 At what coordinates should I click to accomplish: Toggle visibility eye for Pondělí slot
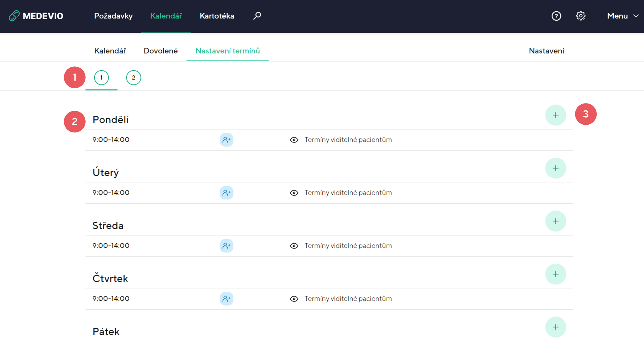[x=294, y=140]
